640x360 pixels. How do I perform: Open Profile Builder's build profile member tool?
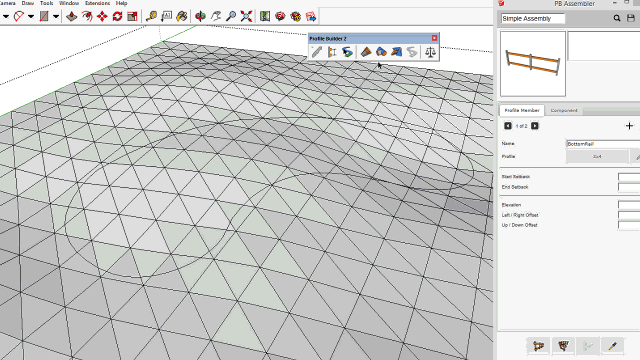click(x=317, y=52)
